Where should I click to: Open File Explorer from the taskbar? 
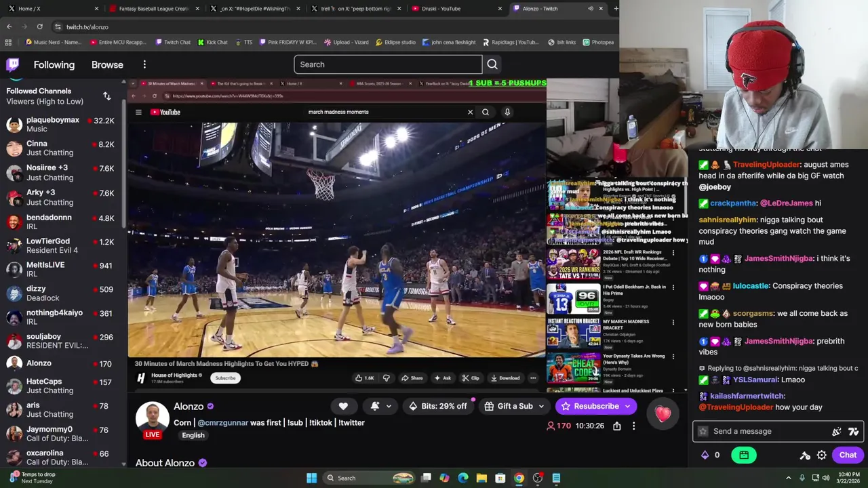[481, 479]
